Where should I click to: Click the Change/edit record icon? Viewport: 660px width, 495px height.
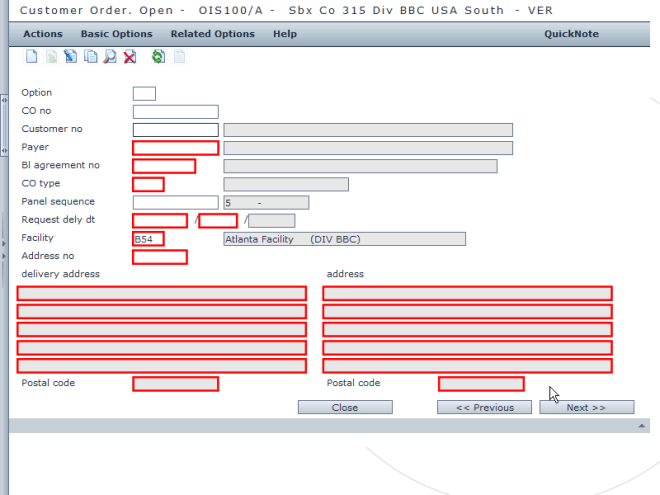(x=70, y=58)
